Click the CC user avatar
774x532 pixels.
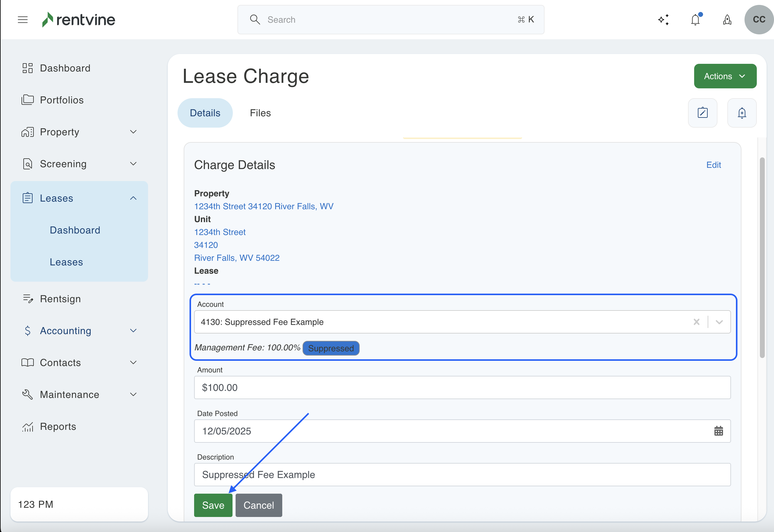(x=759, y=20)
